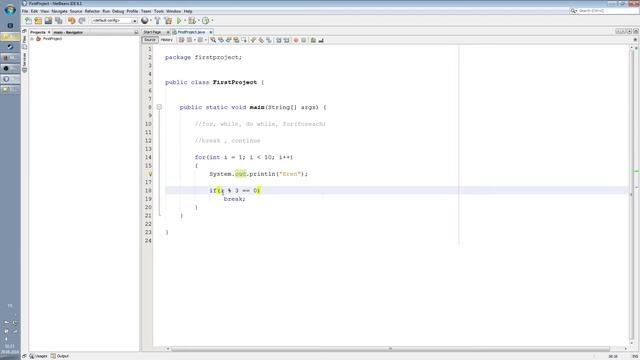Screen dimensions: 640x360
Task: Select the FirstProject.java editor tab
Action: 191,32
